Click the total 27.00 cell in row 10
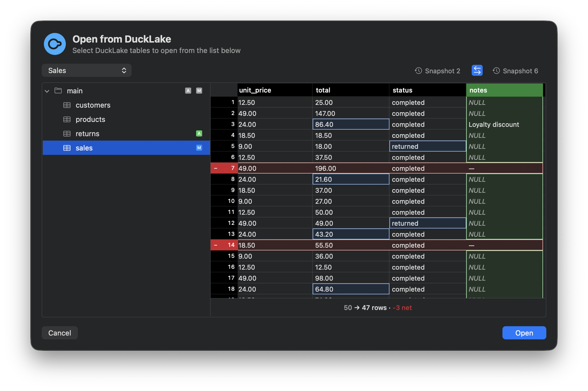This screenshot has width=588, height=391. (351, 201)
